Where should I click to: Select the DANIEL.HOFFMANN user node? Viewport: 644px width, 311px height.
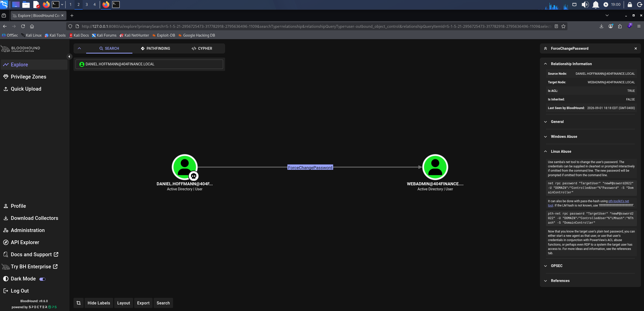(x=185, y=167)
